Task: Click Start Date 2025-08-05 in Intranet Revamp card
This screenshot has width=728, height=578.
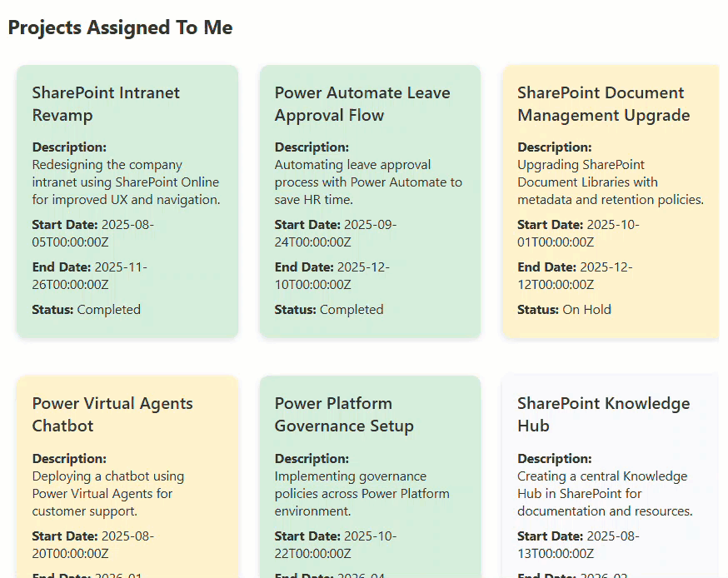Action: [x=92, y=233]
